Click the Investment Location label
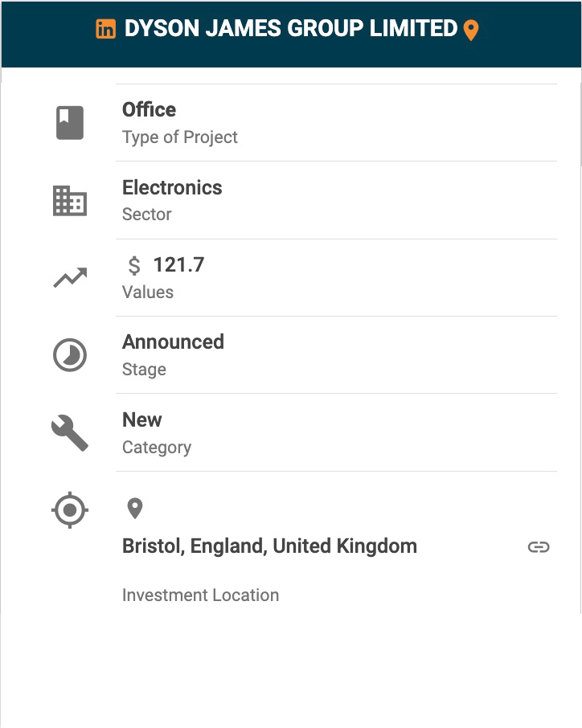The image size is (582, 728). (x=200, y=595)
